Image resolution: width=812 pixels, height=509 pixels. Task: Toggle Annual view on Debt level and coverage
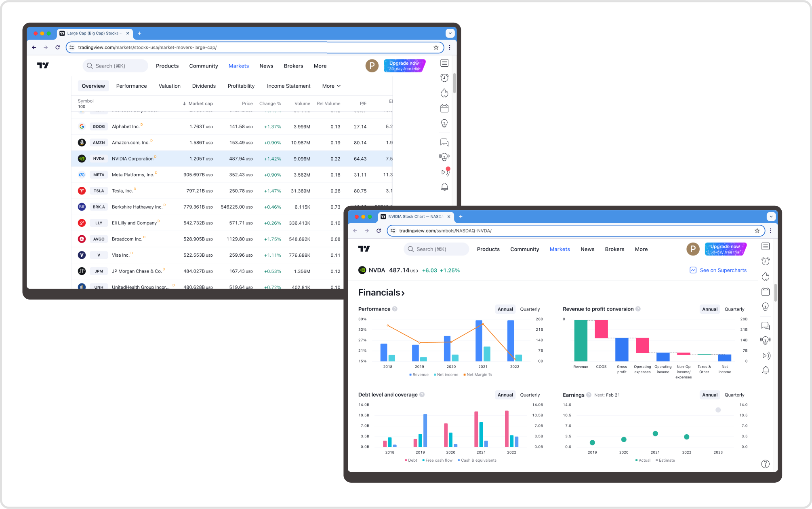pyautogui.click(x=505, y=395)
